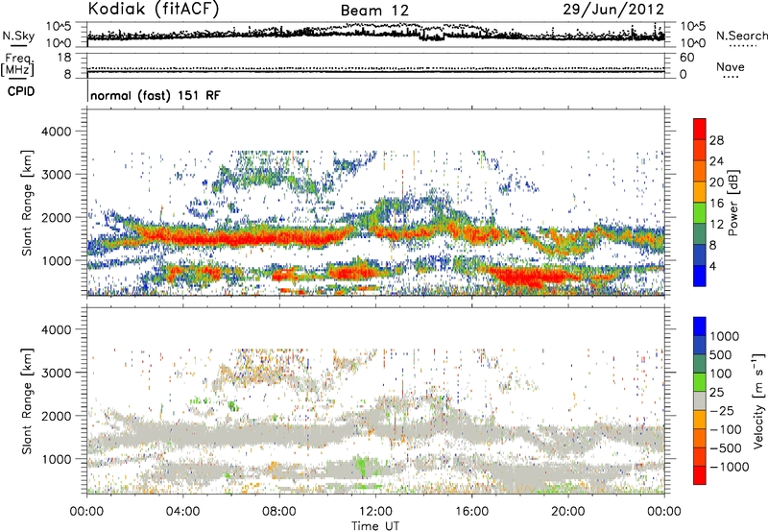
Task: Click the '08:00' time tick label
Action: (x=279, y=512)
